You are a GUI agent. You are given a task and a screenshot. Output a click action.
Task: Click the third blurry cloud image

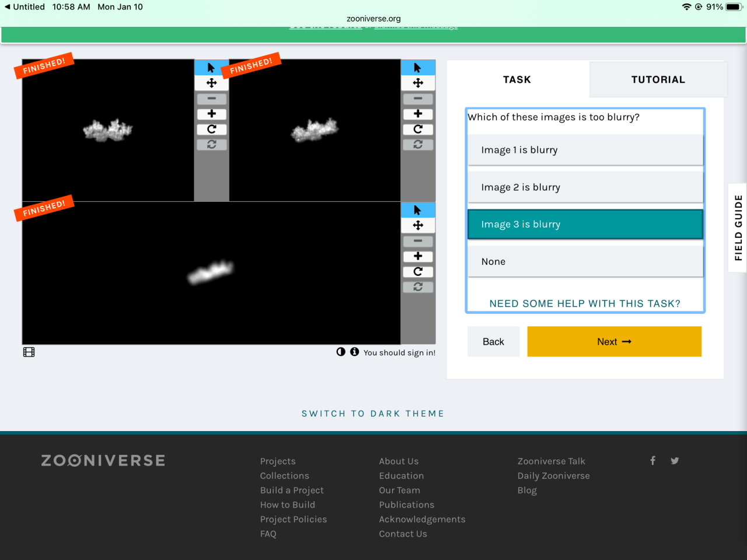point(211,273)
